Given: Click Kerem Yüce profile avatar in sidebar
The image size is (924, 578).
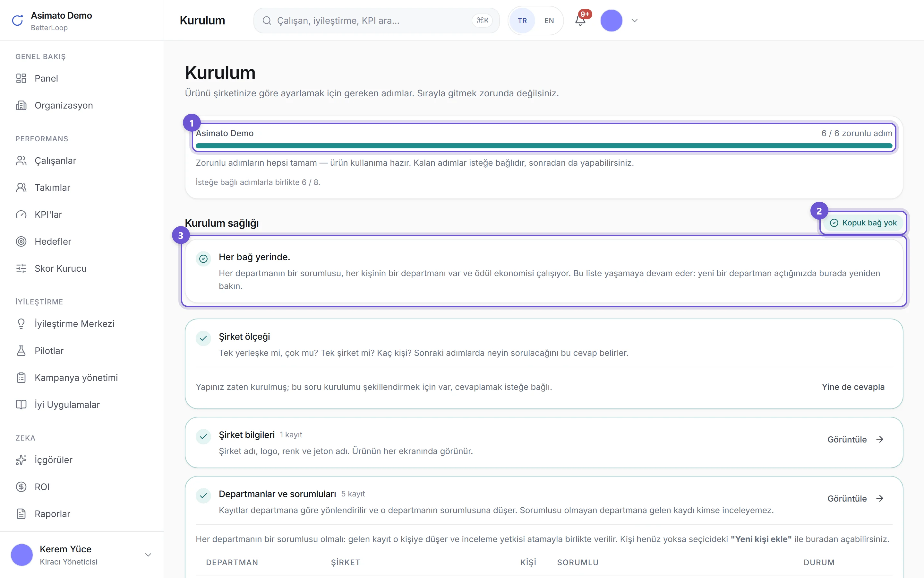Looking at the screenshot, I should [x=22, y=555].
